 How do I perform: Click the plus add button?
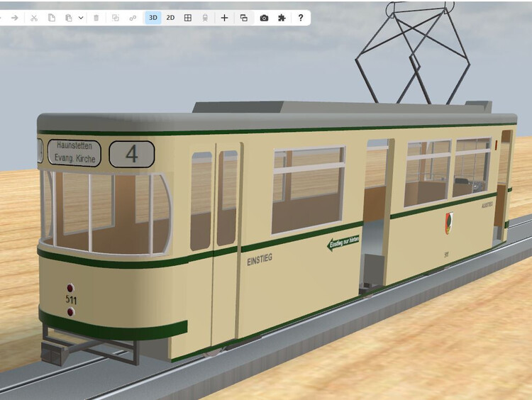(224, 18)
